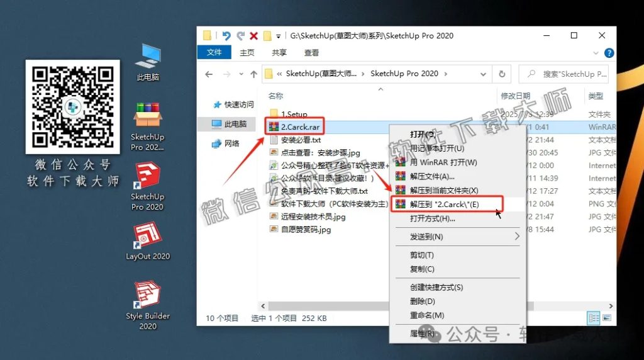
Task: Click the 2025 date cell of 1.Setup
Action: click(527, 115)
